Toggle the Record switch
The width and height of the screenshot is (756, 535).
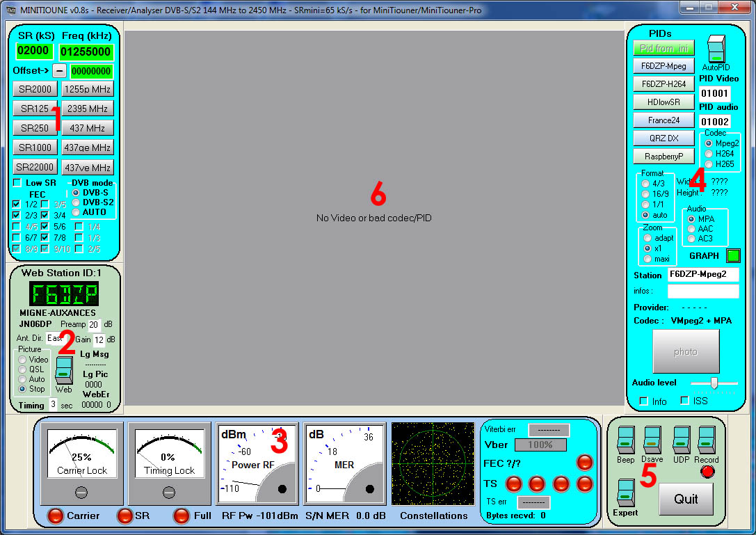pos(707,441)
